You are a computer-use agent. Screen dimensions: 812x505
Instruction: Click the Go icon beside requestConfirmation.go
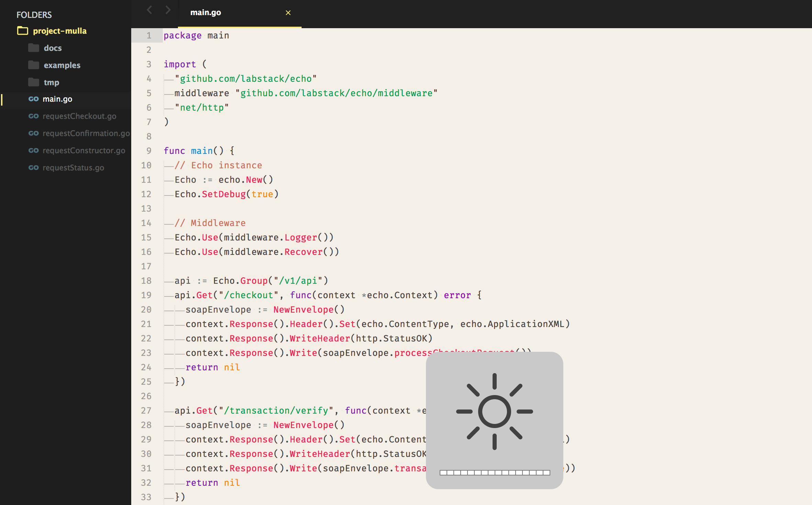click(33, 133)
